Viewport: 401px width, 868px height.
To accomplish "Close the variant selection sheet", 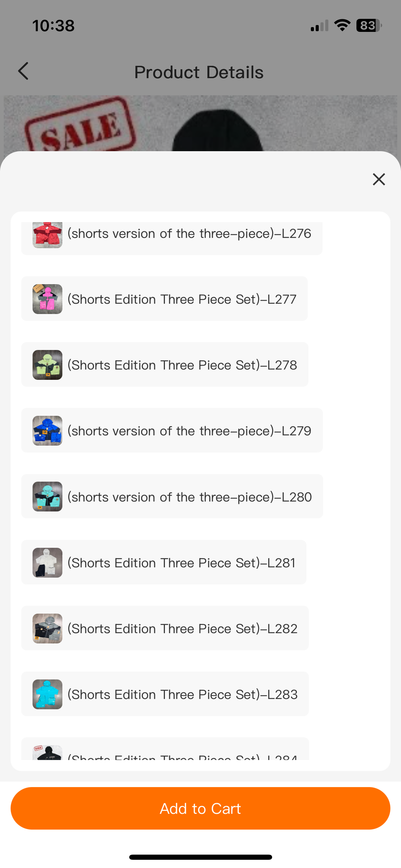I will tap(379, 179).
